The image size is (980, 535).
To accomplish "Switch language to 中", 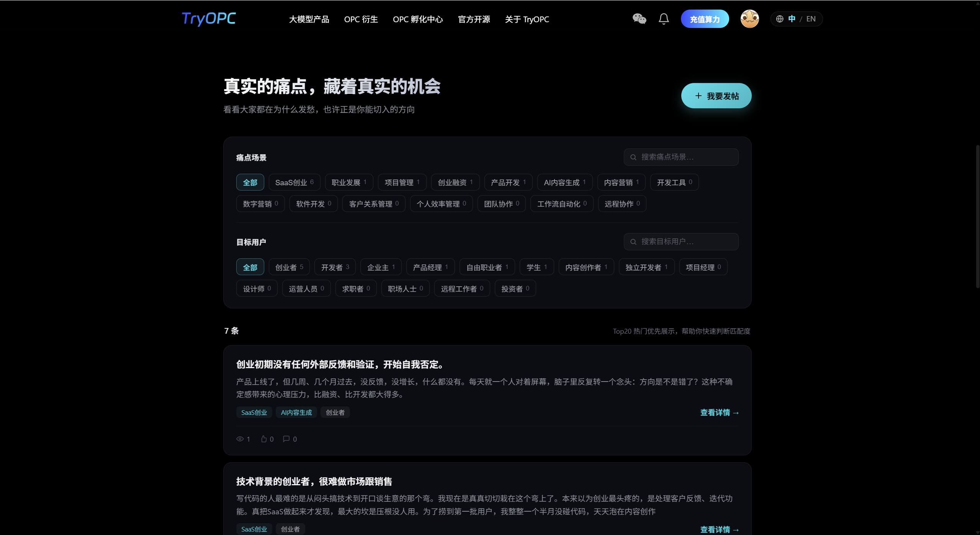I will [792, 19].
